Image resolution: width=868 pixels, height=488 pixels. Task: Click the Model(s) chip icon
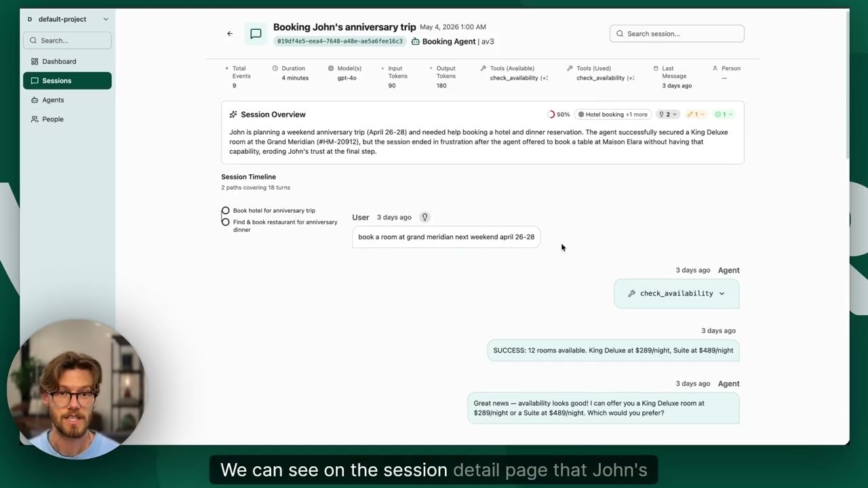click(331, 68)
